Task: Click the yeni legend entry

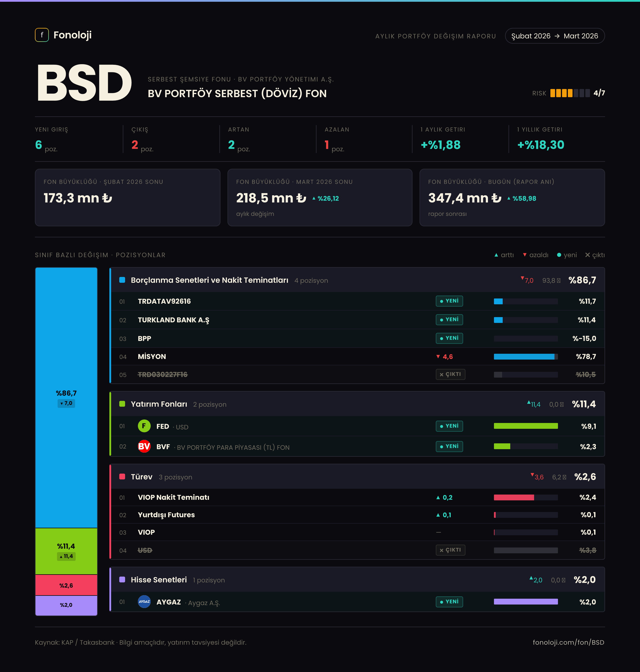Action: pos(567,255)
